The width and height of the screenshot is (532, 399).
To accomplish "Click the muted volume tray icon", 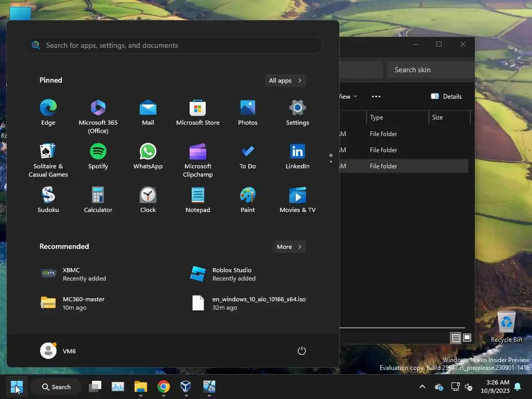I will [x=469, y=387].
